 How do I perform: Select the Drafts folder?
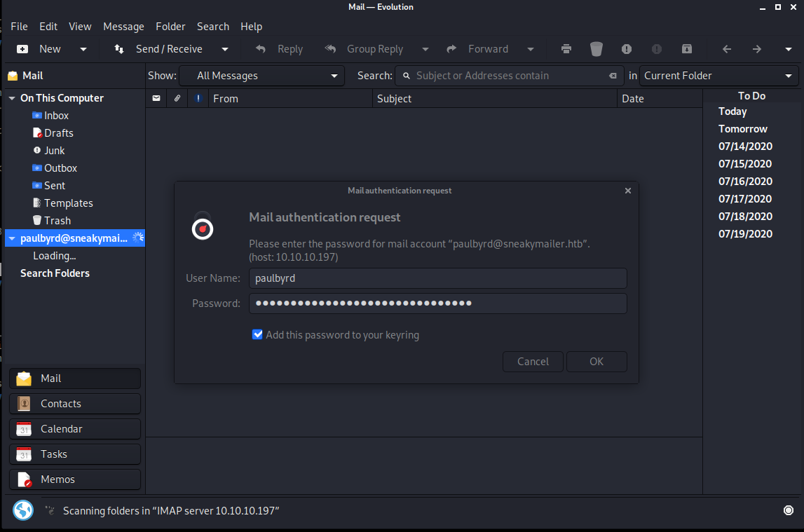(58, 132)
